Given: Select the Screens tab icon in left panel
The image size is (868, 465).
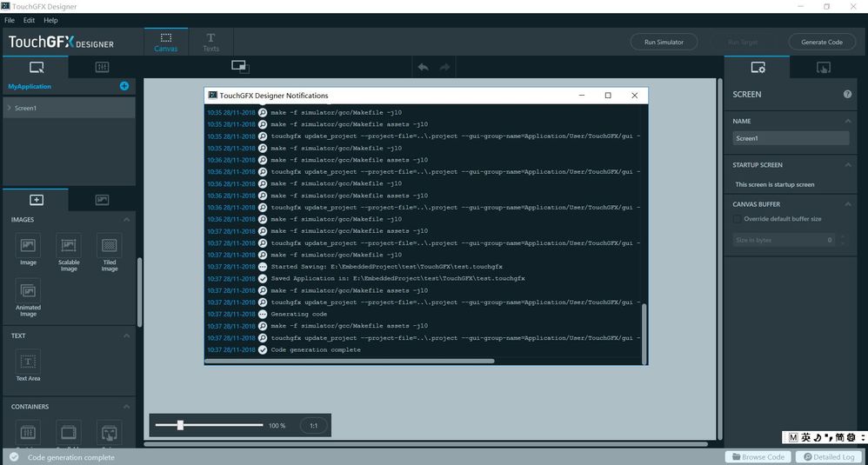Looking at the screenshot, I should click(36, 67).
